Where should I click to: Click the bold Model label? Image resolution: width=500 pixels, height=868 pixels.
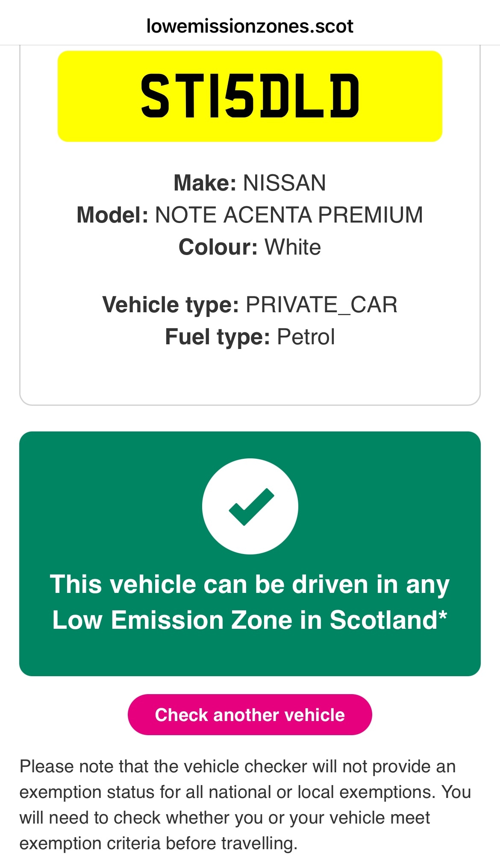[112, 215]
